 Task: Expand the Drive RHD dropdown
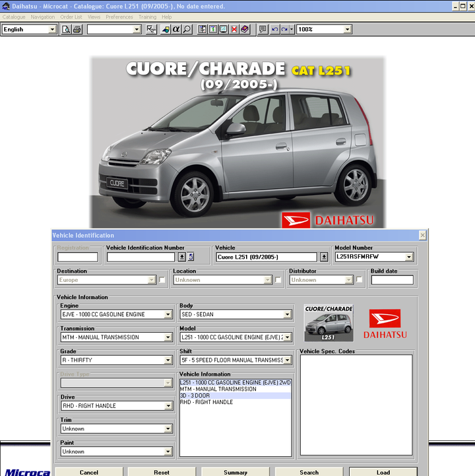168,406
